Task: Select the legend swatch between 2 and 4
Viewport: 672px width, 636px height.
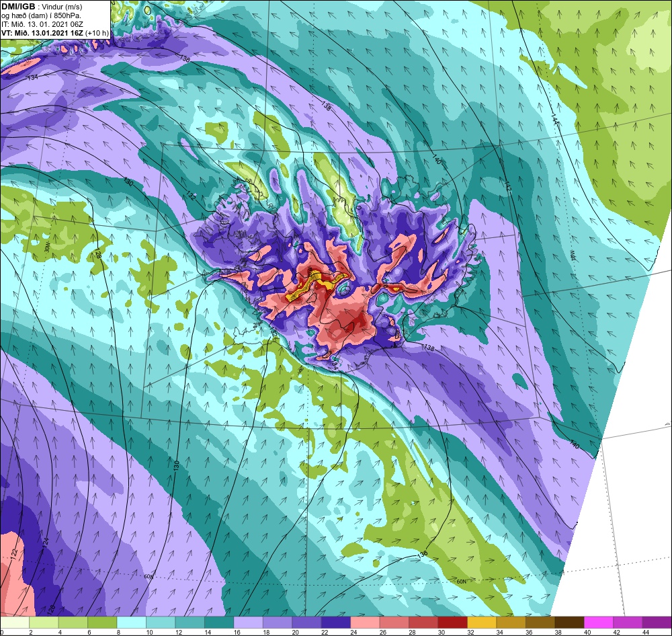Action: coord(44,623)
